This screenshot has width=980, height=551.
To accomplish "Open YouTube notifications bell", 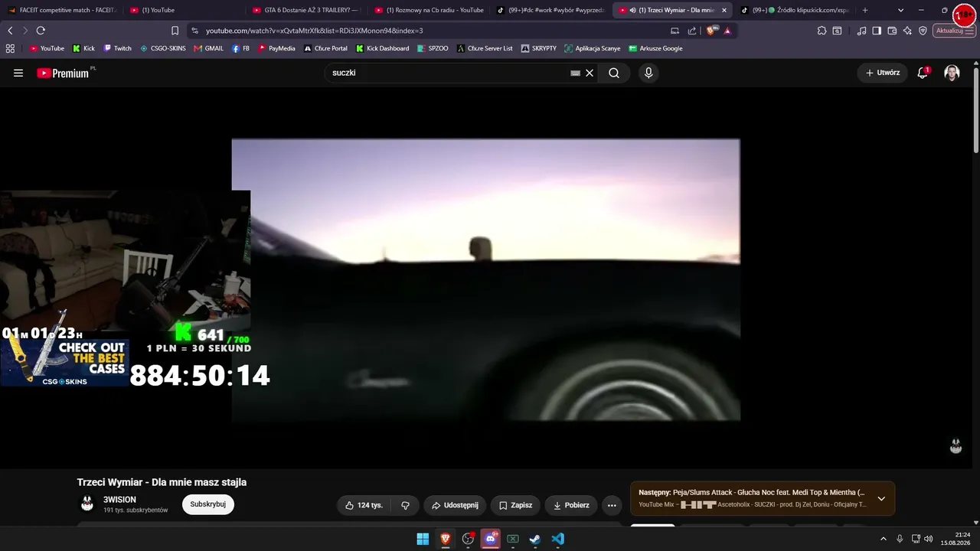I will [923, 73].
